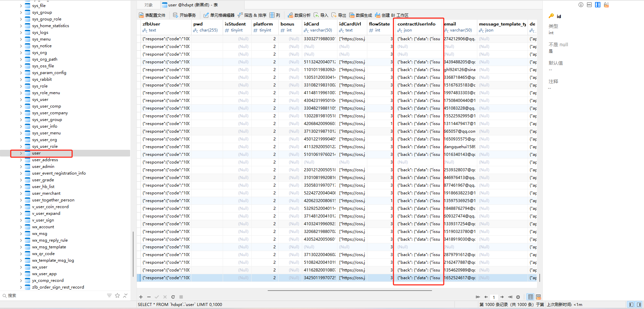644x309 pixels.
Task: Click 开始事务 to begin a transaction
Action: click(184, 15)
